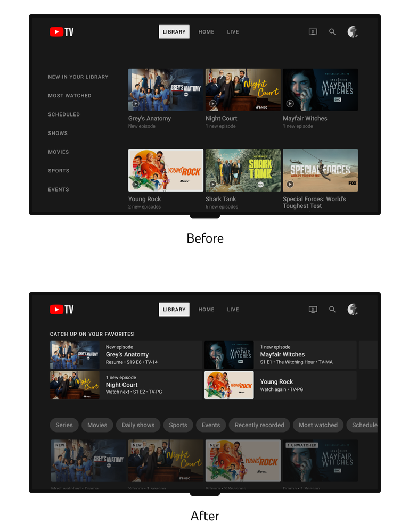Image resolution: width=409 pixels, height=532 pixels.
Task: Click the search magnifier in the Before screen
Action: click(x=332, y=31)
